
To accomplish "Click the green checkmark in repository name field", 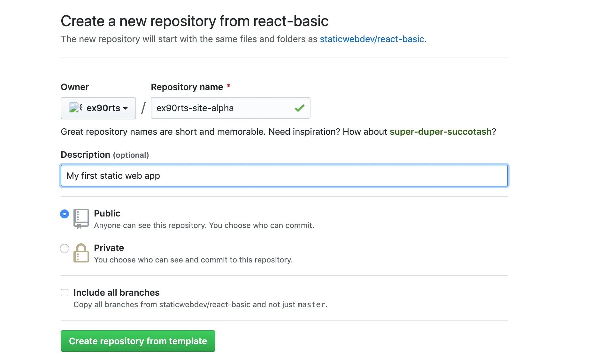I will pyautogui.click(x=299, y=108).
